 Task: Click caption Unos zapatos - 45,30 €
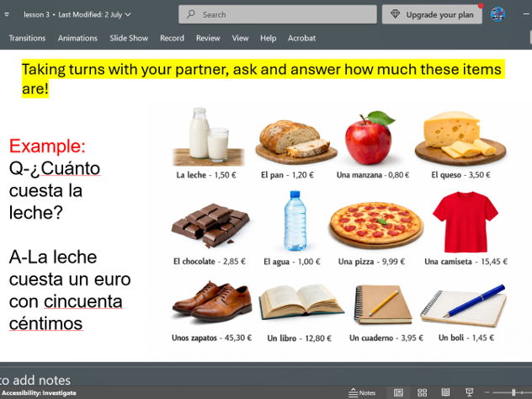coord(212,338)
